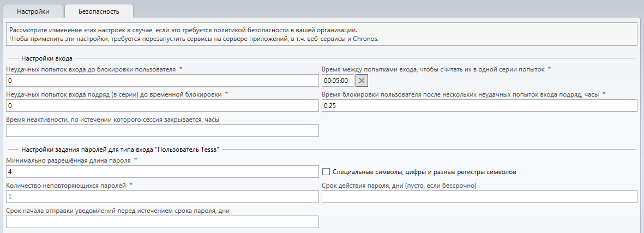
Task: Collapse the password settings section for Пользователь Tessa
Action: (120, 149)
